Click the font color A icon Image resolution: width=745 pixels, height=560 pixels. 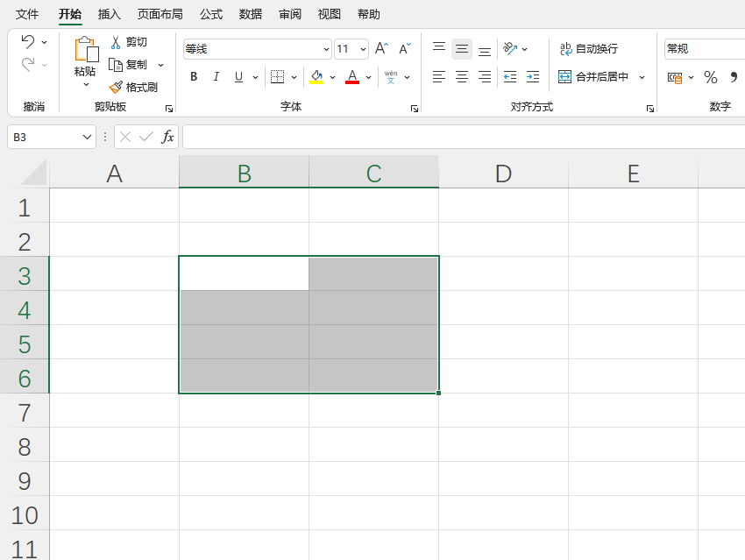(x=352, y=76)
